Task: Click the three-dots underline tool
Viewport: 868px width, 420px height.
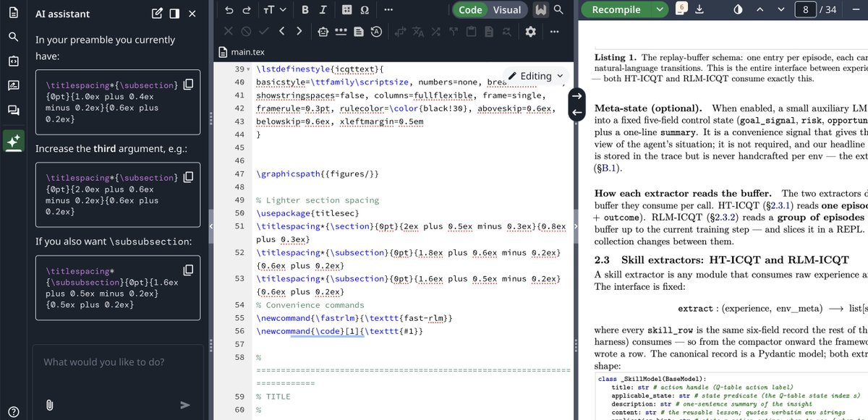Action: click(340, 31)
